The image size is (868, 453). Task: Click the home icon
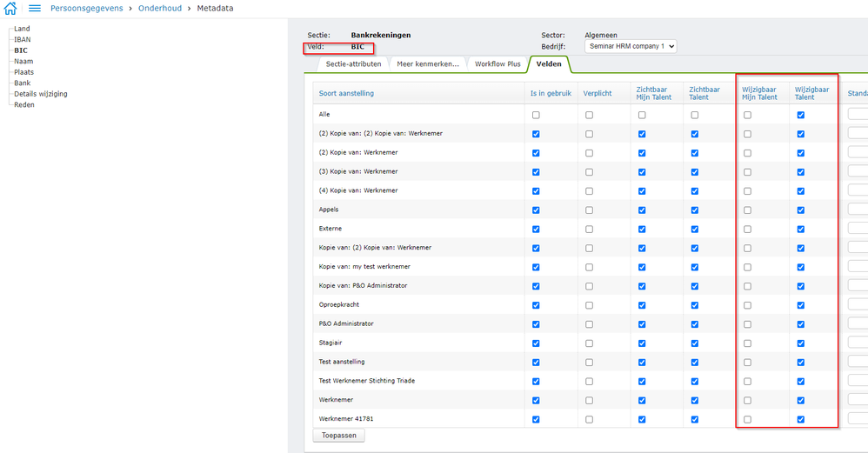point(10,9)
